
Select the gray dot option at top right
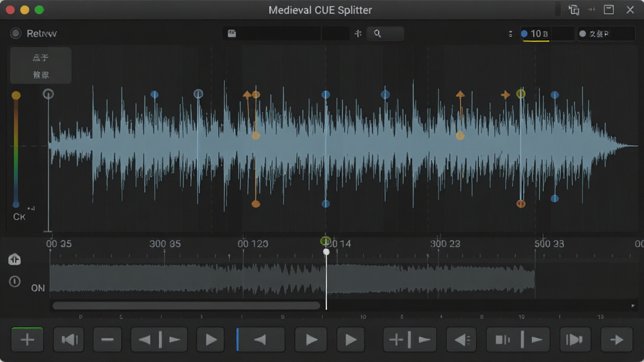coord(606,34)
